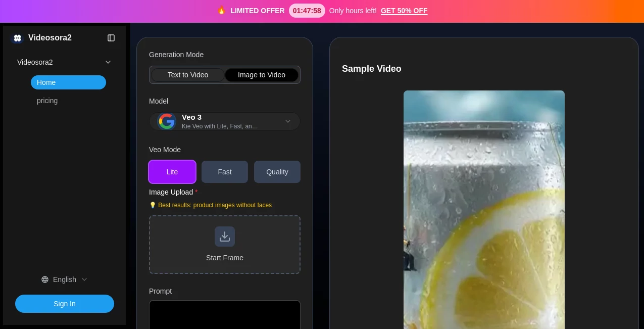Click the 'Only hours left!' text
This screenshot has width=644, height=329.
pyautogui.click(x=353, y=11)
